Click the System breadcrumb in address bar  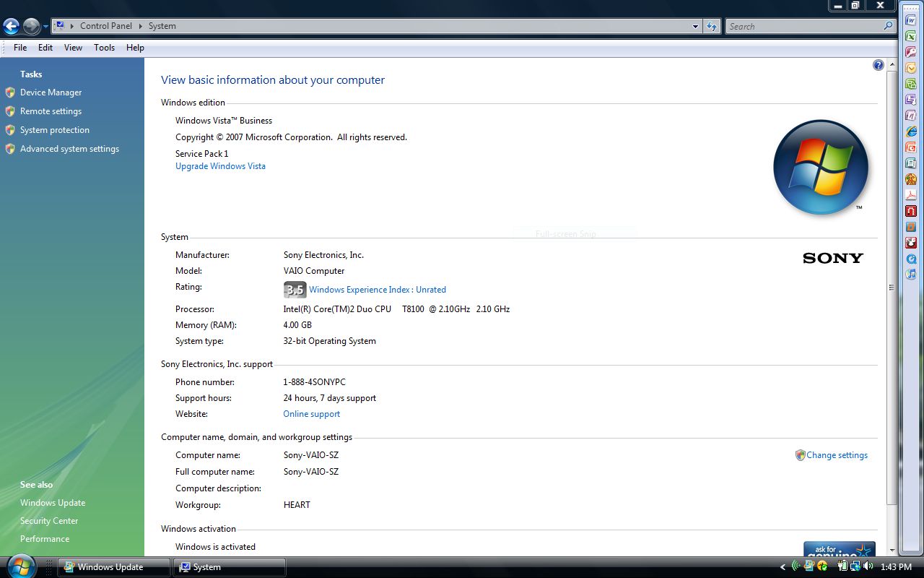click(162, 26)
